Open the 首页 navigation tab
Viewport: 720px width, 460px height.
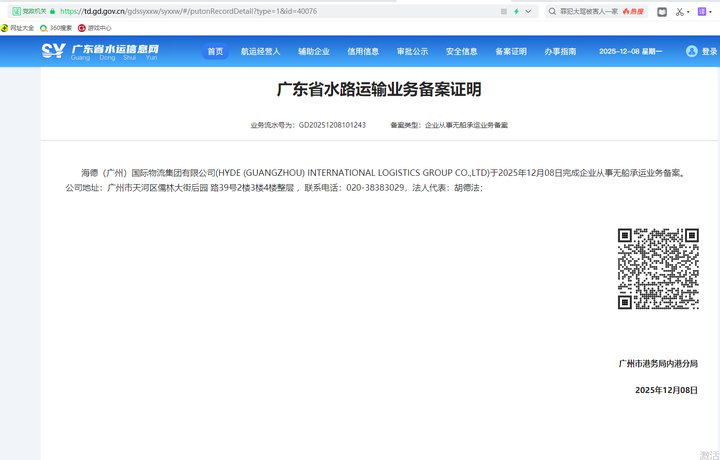[215, 51]
